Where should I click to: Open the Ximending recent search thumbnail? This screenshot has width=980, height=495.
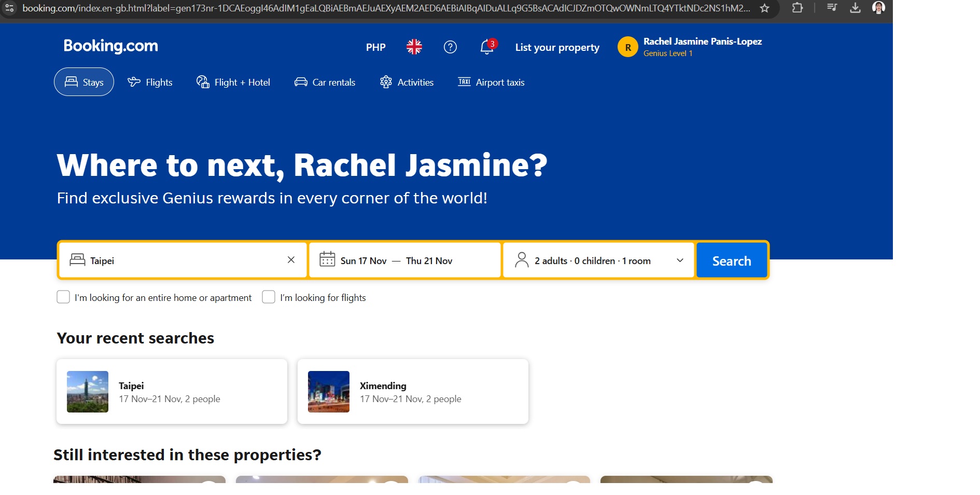(x=329, y=392)
